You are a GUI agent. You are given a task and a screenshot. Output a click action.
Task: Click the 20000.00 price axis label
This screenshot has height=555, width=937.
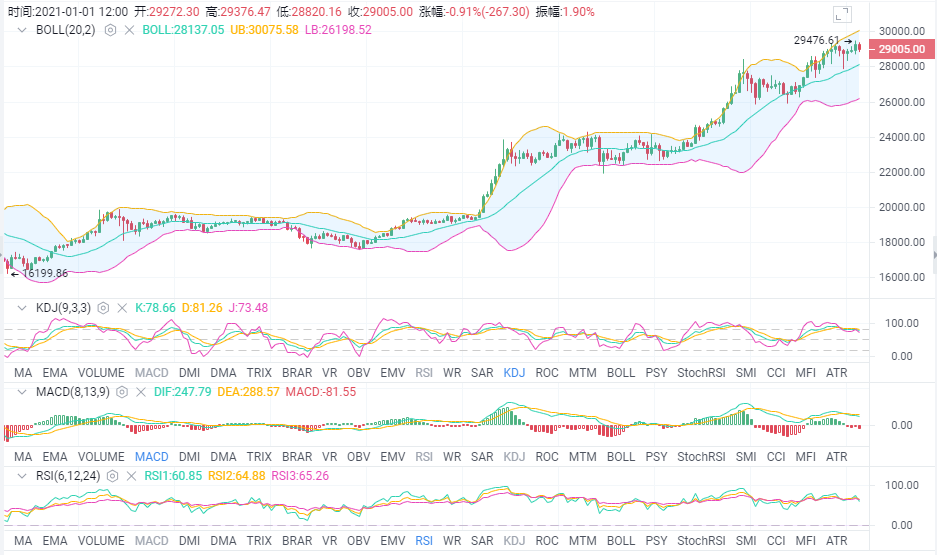click(x=902, y=207)
